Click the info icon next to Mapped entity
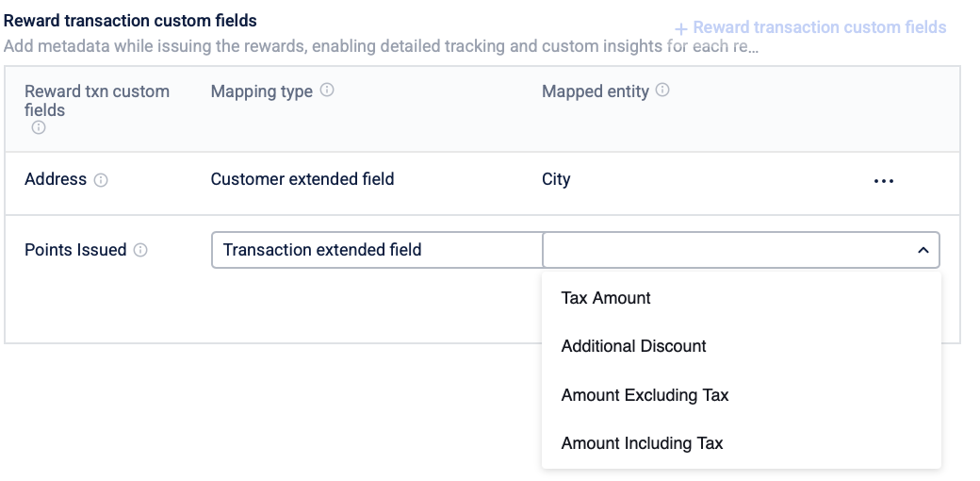 coord(662,91)
